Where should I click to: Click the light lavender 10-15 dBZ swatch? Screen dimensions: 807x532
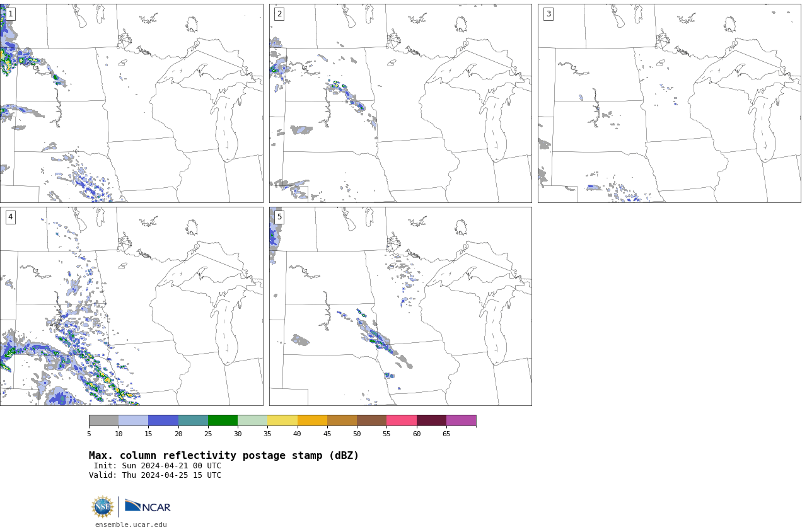point(134,420)
